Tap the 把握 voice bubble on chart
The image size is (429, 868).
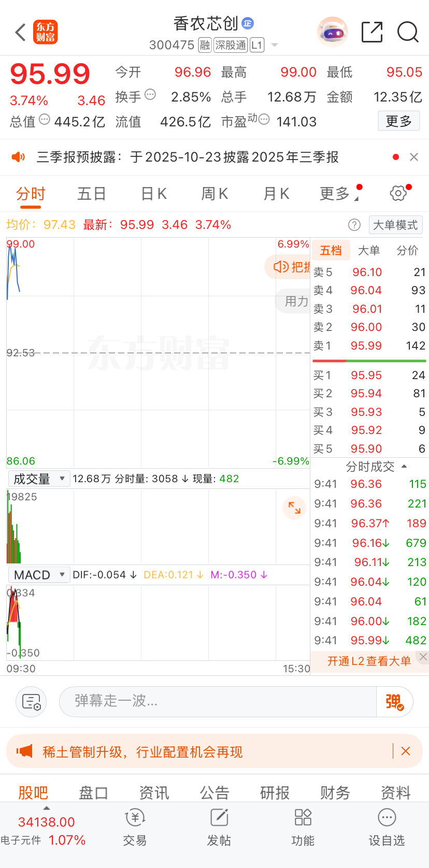pos(288,267)
